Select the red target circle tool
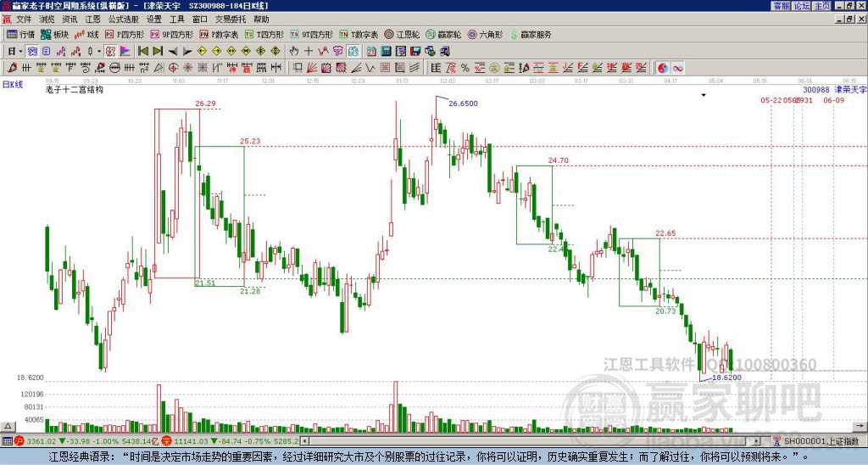Image resolution: width=868 pixels, height=465 pixels. click(173, 68)
